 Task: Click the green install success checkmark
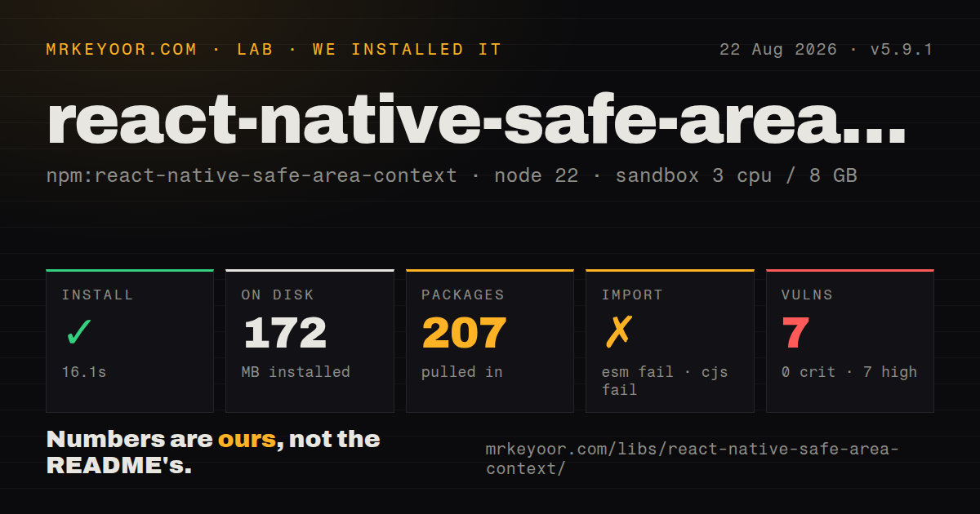tap(78, 333)
